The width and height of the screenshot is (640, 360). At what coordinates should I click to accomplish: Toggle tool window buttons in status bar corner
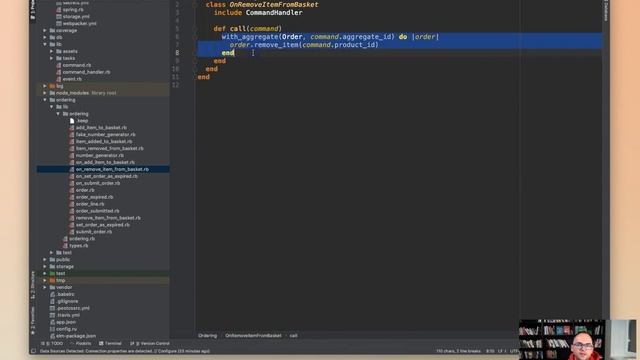33,351
